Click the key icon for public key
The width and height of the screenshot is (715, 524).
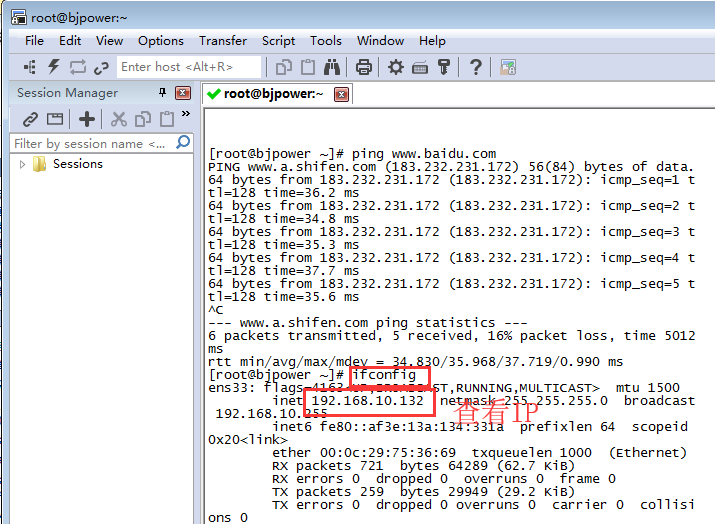[x=444, y=67]
